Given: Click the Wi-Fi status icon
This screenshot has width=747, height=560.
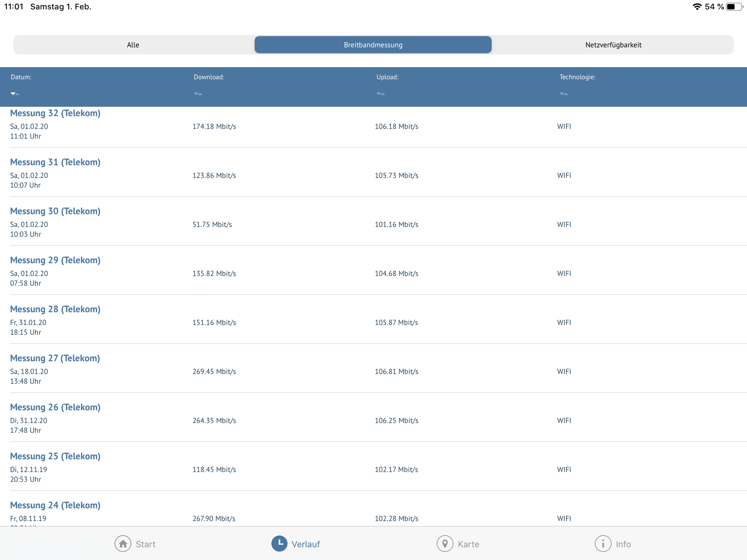Looking at the screenshot, I should click(x=697, y=7).
